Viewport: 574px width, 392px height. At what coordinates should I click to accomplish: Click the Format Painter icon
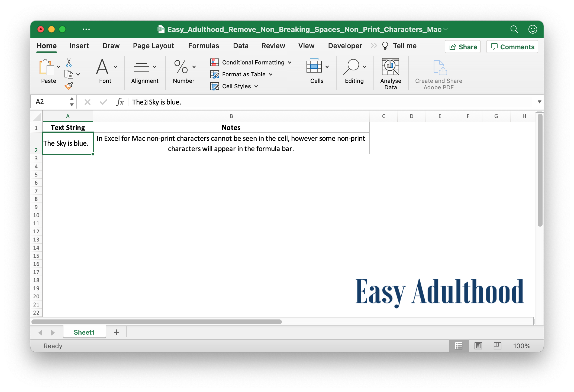[x=69, y=85]
